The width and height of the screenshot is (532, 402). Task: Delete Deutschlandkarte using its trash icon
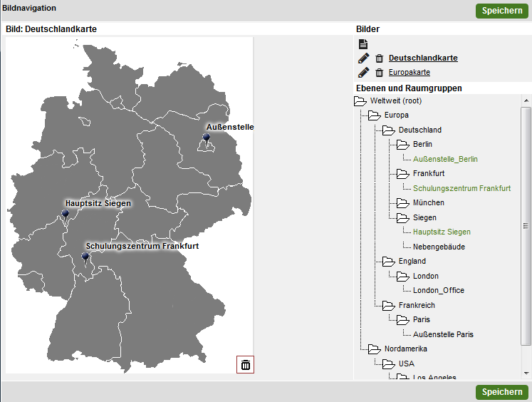coord(380,58)
